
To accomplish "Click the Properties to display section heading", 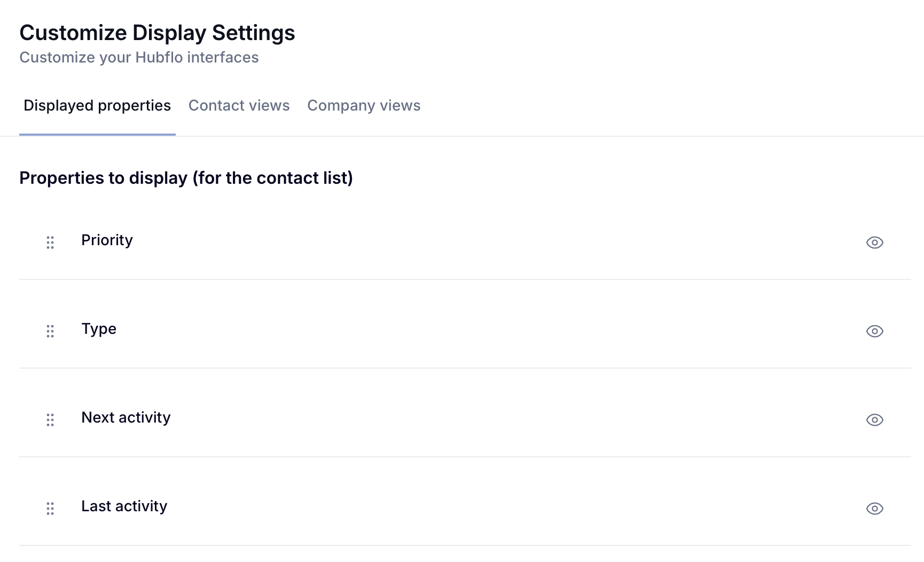I will (186, 178).
